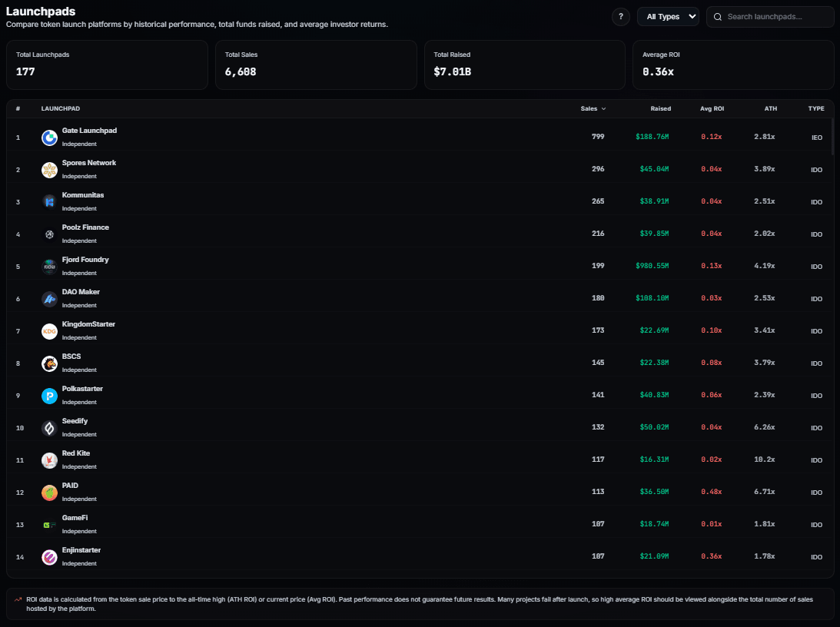Sort table by Sales column header
Screen dimensions: 840x627
click(x=593, y=108)
